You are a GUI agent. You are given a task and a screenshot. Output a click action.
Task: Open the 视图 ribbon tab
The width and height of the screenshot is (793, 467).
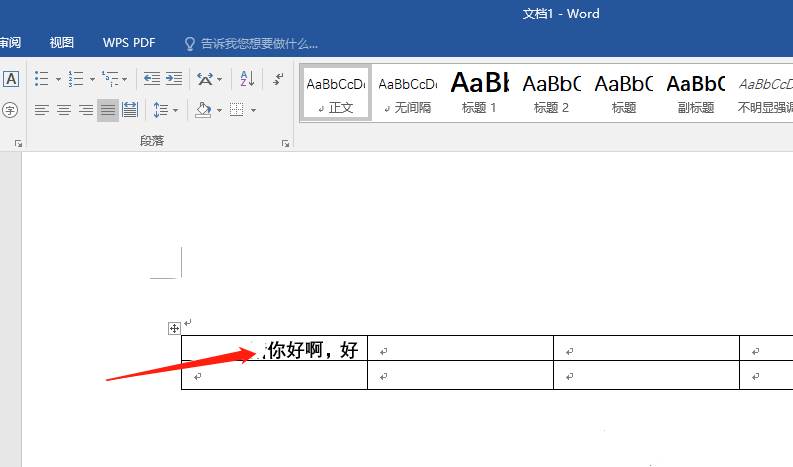[62, 43]
